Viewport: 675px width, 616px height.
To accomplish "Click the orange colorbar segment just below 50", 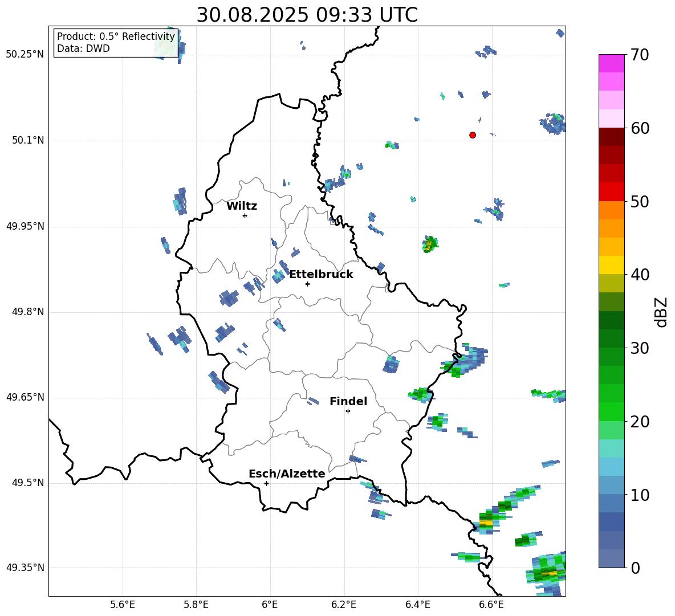I will pos(611,210).
